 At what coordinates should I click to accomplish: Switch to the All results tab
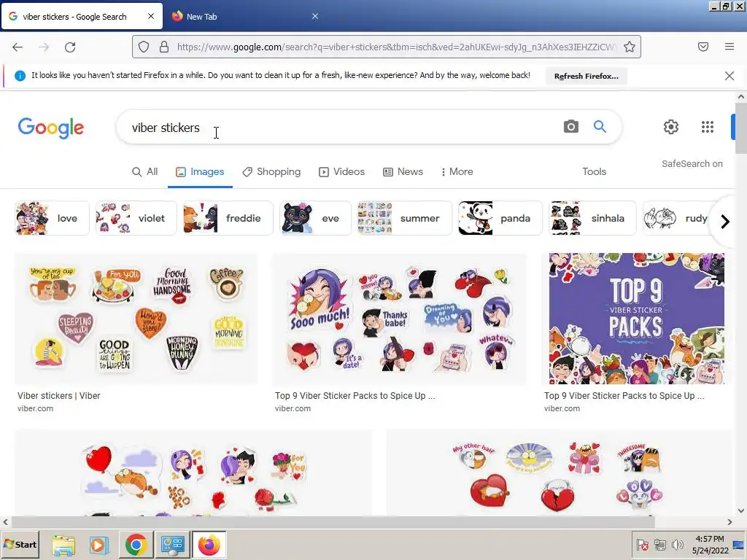(x=145, y=172)
